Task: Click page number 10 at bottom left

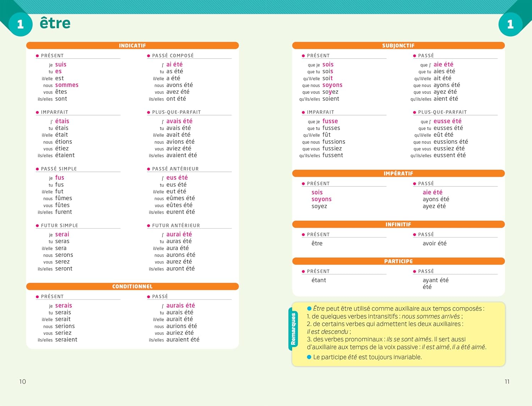Action: [x=23, y=382]
